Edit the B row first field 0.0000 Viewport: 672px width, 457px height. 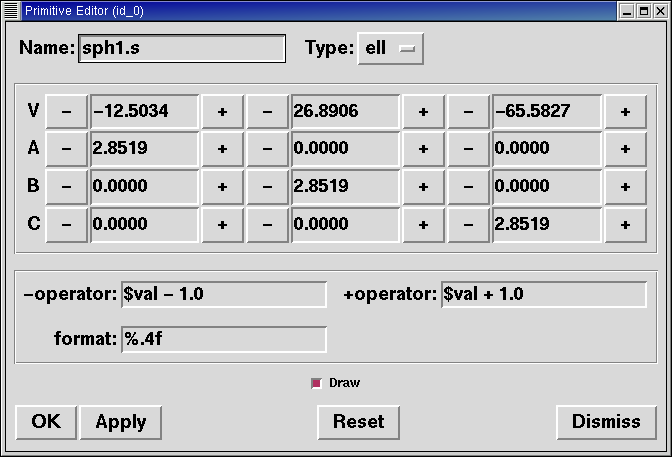pos(144,186)
